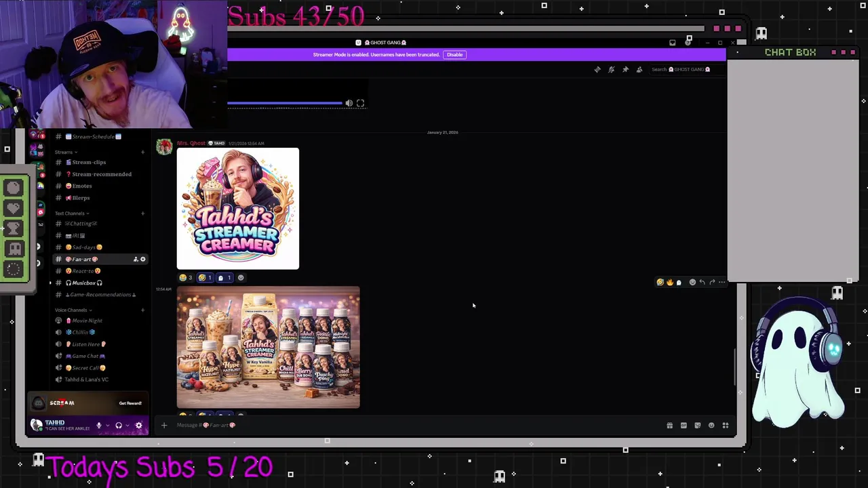Open the Threads icon in channel header
Viewport: 868px width, 488px height.
597,69
